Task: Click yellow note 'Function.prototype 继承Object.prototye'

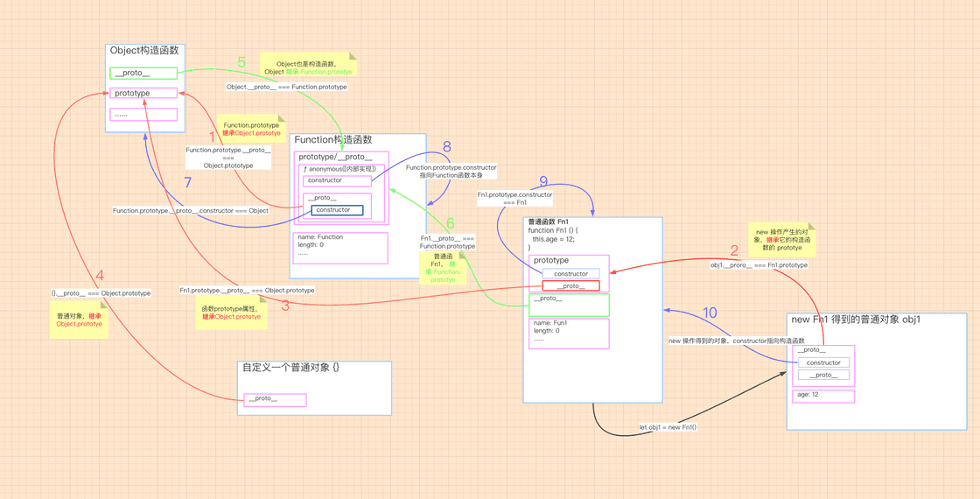Action: [x=251, y=129]
